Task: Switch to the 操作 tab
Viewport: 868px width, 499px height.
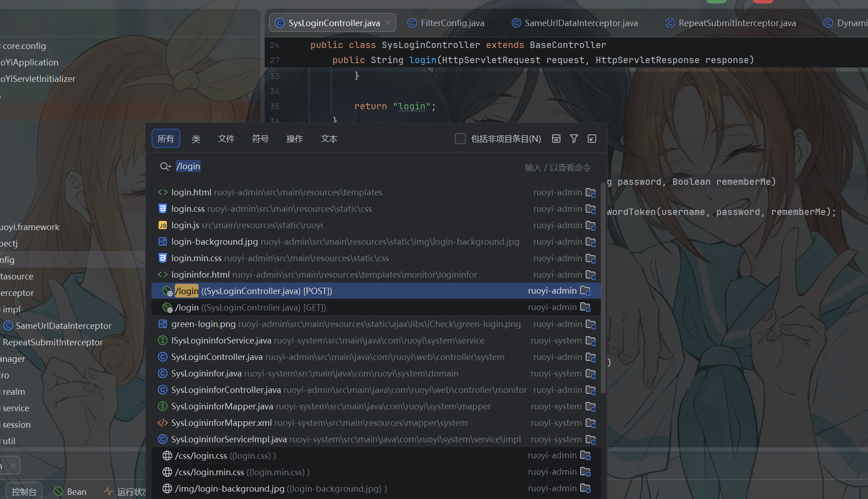Action: [295, 139]
